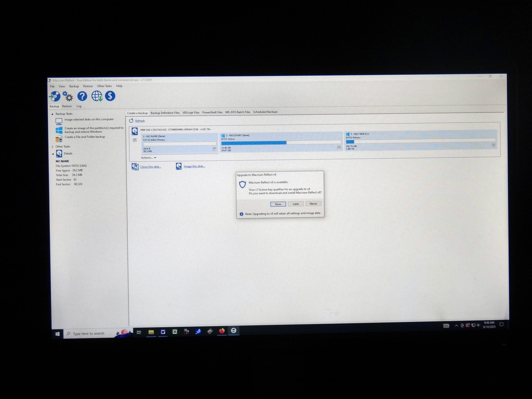
Task: Click the blue dollar sign purchase icon
Action: (x=110, y=96)
